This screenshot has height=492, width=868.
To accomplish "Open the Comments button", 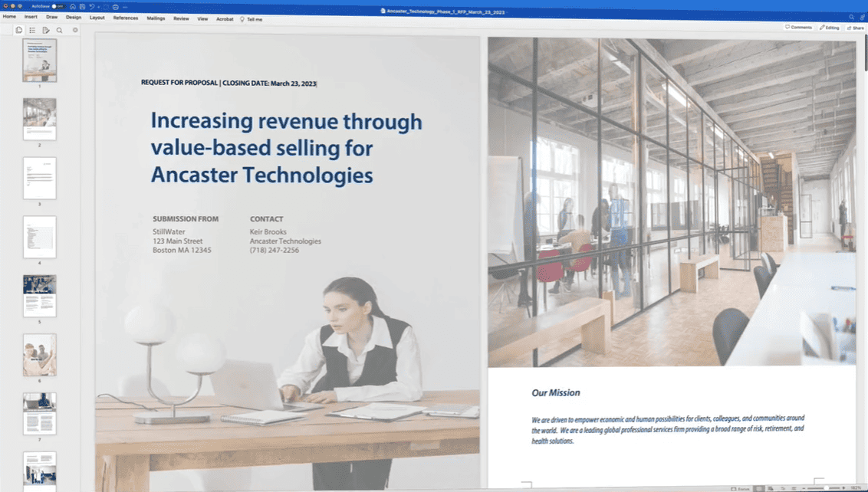I will pyautogui.click(x=798, y=27).
